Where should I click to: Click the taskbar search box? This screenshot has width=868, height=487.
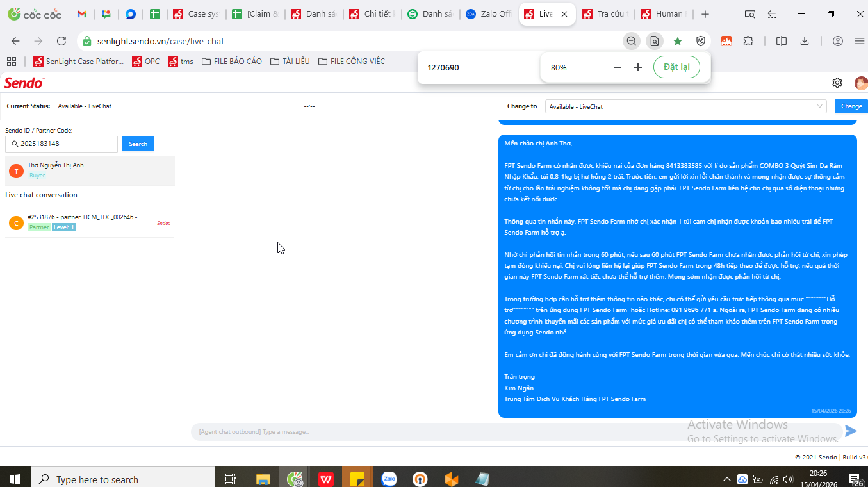(123, 479)
